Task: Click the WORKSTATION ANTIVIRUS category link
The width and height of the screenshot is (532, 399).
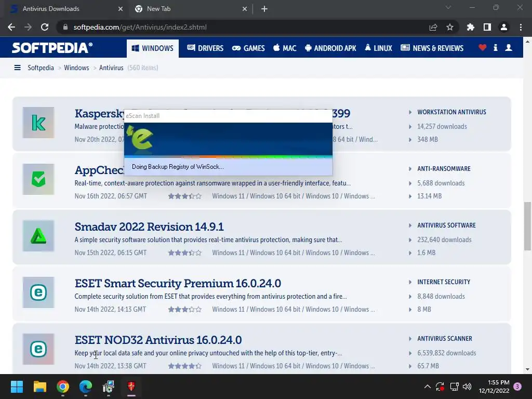Action: click(451, 112)
